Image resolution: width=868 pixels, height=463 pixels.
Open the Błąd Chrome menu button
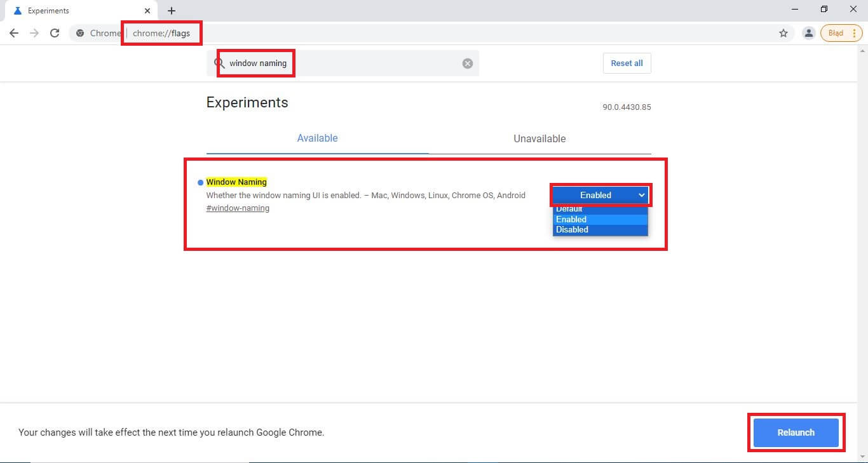click(x=841, y=33)
